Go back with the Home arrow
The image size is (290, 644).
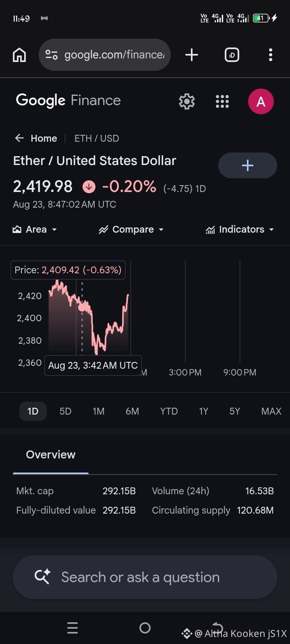point(36,138)
